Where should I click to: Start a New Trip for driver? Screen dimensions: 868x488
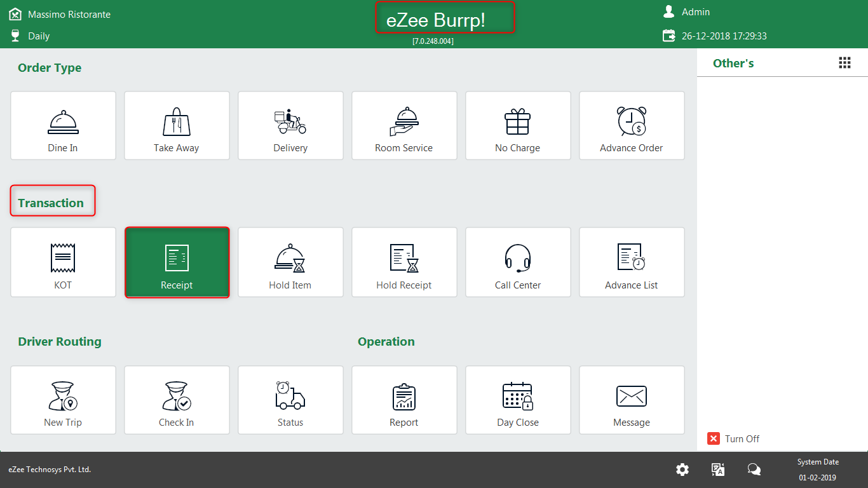click(63, 400)
